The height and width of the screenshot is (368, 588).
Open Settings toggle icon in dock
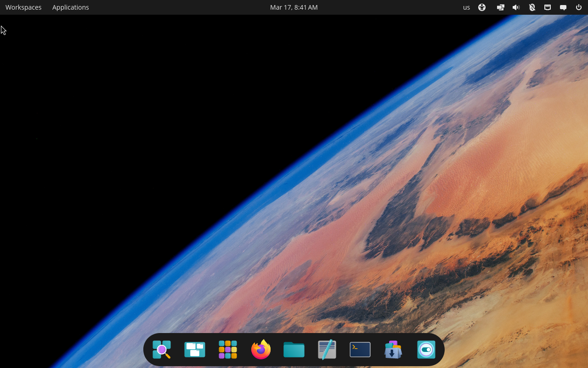point(426,350)
